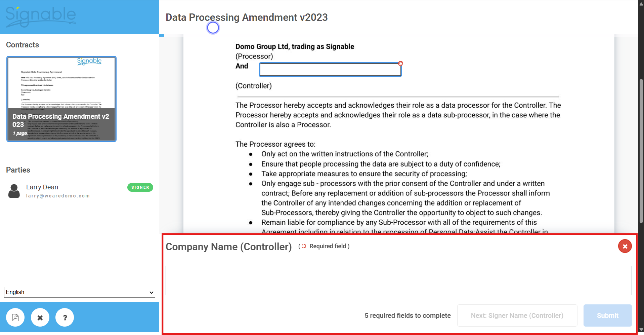Image resolution: width=644 pixels, height=335 pixels.
Task: Click the SIGNER badge next to Larry Dean
Action: (140, 187)
